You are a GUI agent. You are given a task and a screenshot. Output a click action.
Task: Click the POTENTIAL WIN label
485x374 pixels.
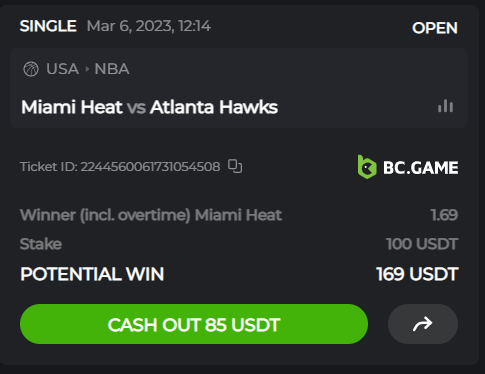click(x=92, y=274)
